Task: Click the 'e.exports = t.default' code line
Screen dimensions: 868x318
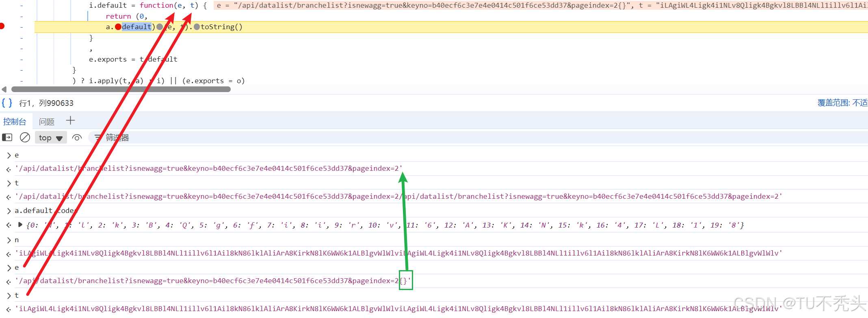Action: (x=133, y=59)
